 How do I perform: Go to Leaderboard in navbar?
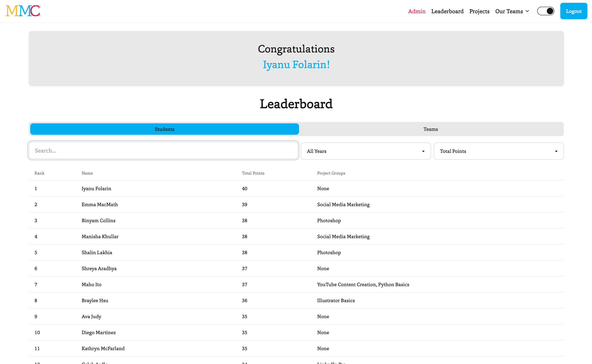click(447, 11)
